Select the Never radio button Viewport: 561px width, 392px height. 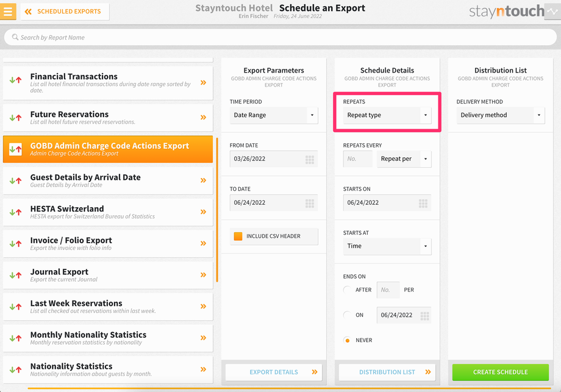[347, 340]
